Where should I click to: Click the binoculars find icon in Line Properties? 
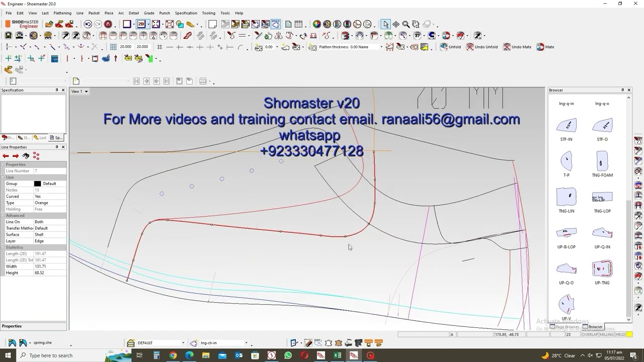pyautogui.click(x=26, y=156)
